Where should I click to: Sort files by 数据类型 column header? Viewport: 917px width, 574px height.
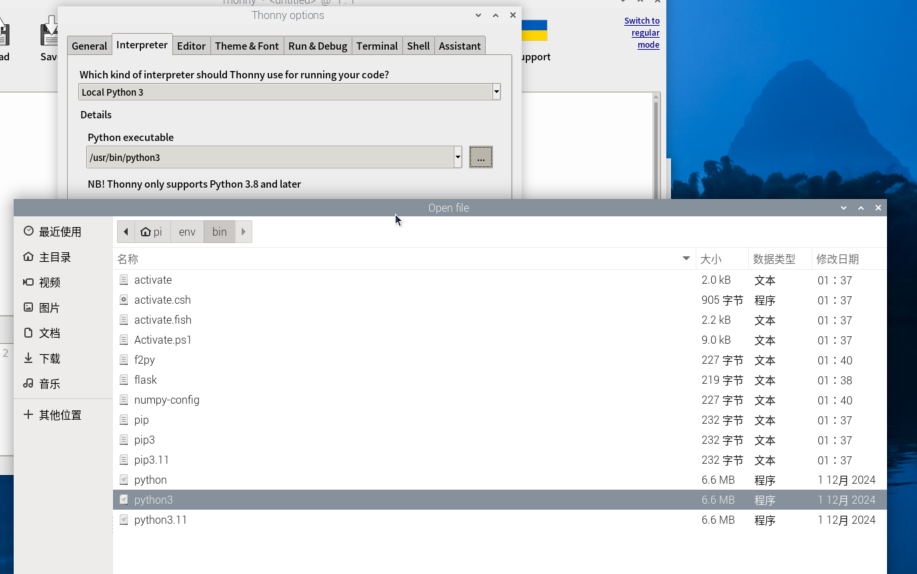click(780, 259)
